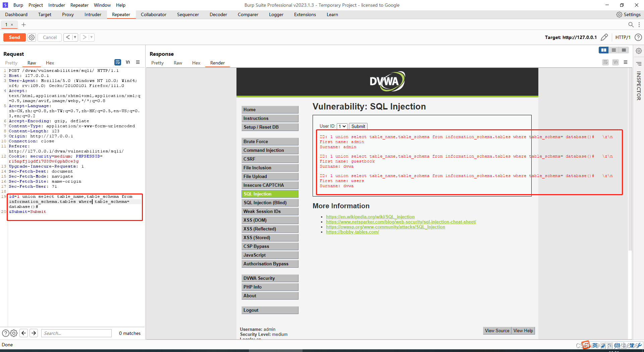The width and height of the screenshot is (644, 352).
Task: Open DVWA SQL Injection (Blind) page
Action: coord(270,203)
